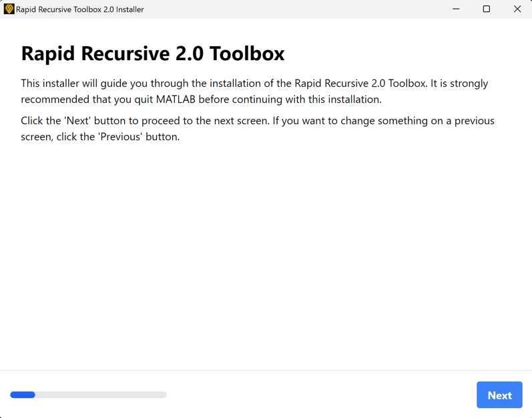532x418 pixels.
Task: Close the Rapid Recursive installer window
Action: pyautogui.click(x=517, y=9)
